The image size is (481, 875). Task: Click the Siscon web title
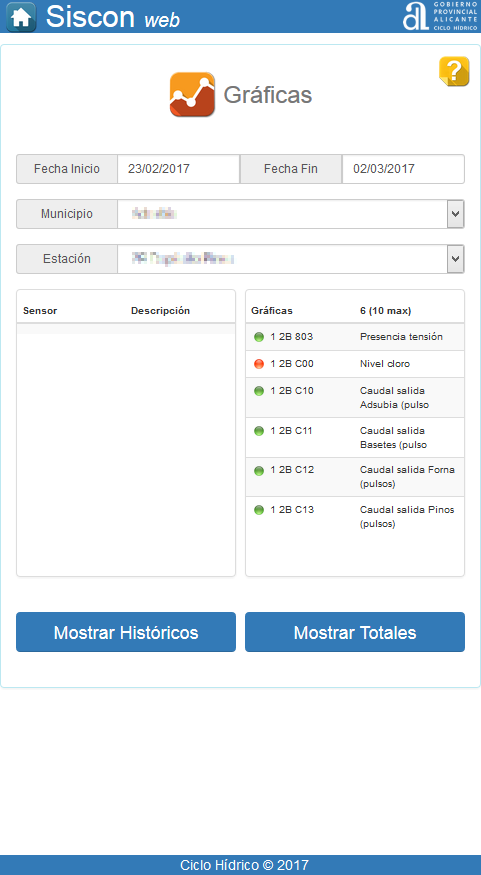(113, 17)
